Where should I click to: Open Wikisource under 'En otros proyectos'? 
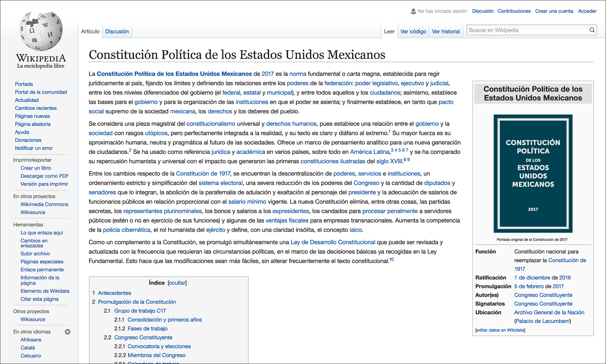pos(33,212)
